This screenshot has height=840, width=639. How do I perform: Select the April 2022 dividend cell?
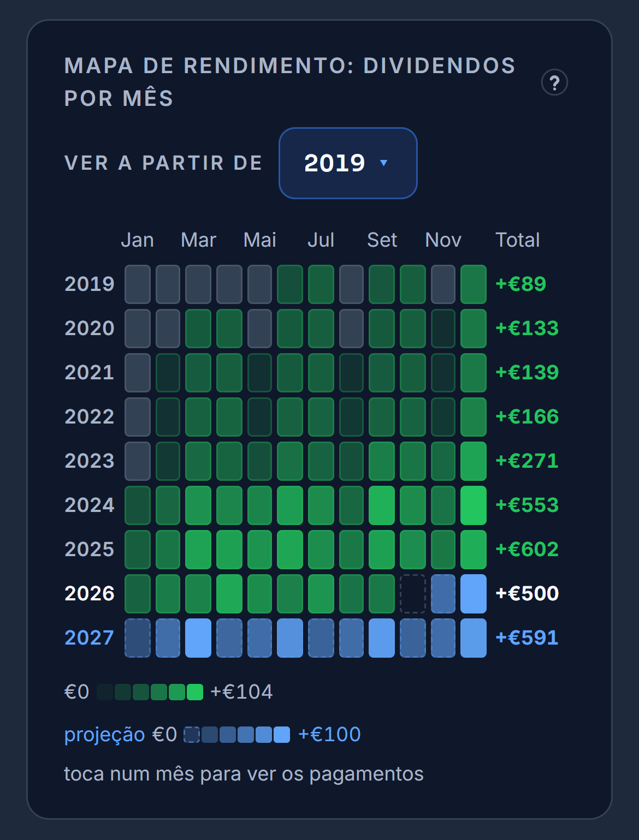[229, 417]
